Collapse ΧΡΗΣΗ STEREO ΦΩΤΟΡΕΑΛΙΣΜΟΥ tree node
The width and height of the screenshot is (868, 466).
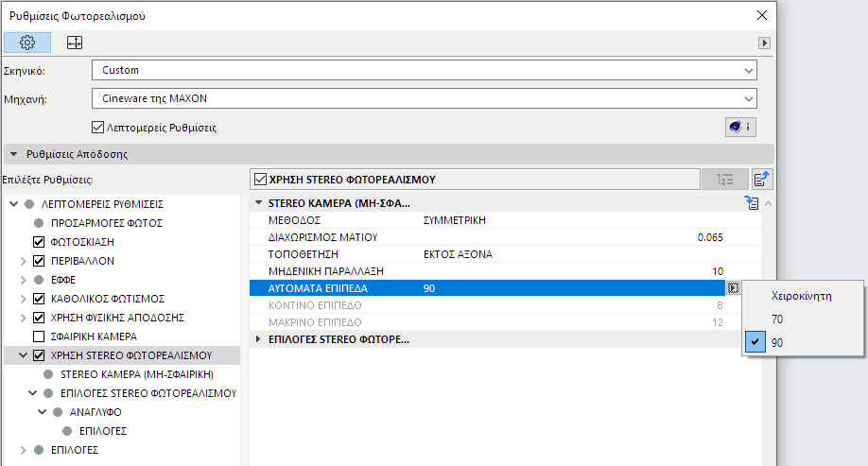(24, 355)
